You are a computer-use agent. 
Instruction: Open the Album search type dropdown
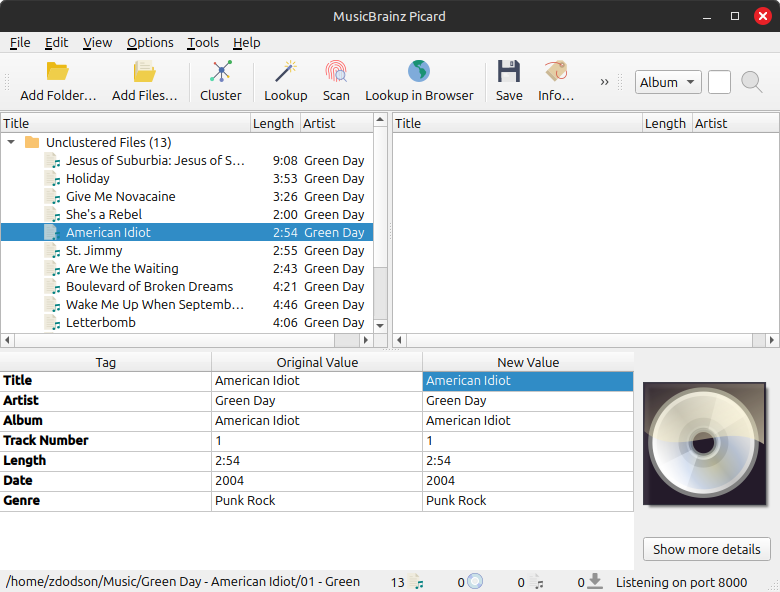[x=668, y=82]
